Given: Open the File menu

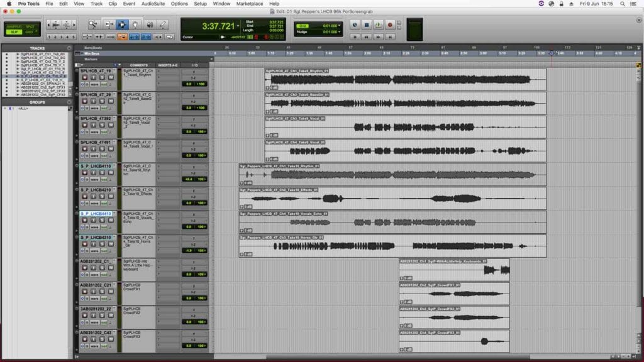Looking at the screenshot, I should coord(49,4).
